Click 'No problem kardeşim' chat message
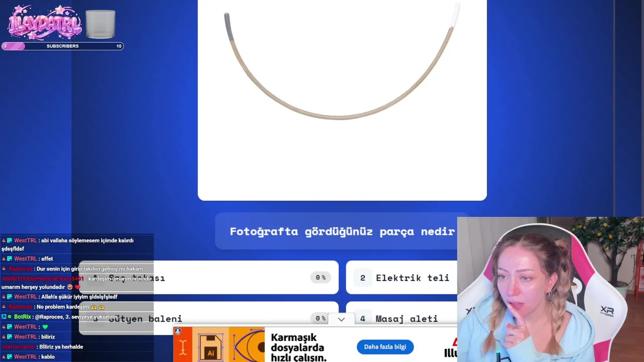Viewport: 644px width, 362px height. click(62, 307)
